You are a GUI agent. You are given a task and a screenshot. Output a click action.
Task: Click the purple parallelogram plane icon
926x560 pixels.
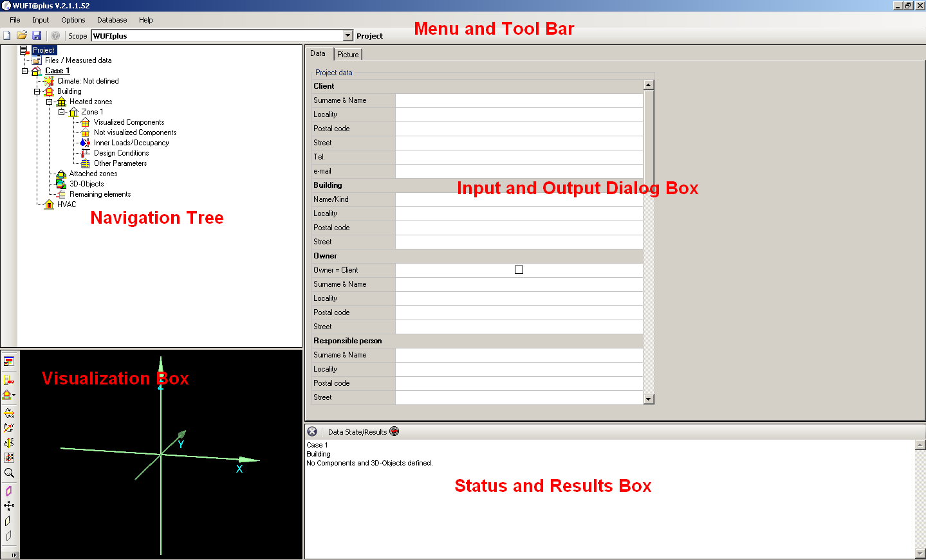click(x=9, y=491)
